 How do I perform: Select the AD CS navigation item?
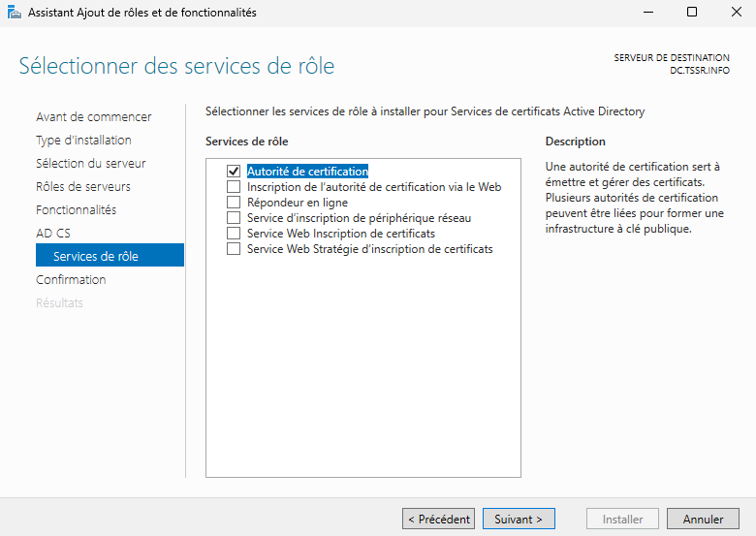click(52, 234)
